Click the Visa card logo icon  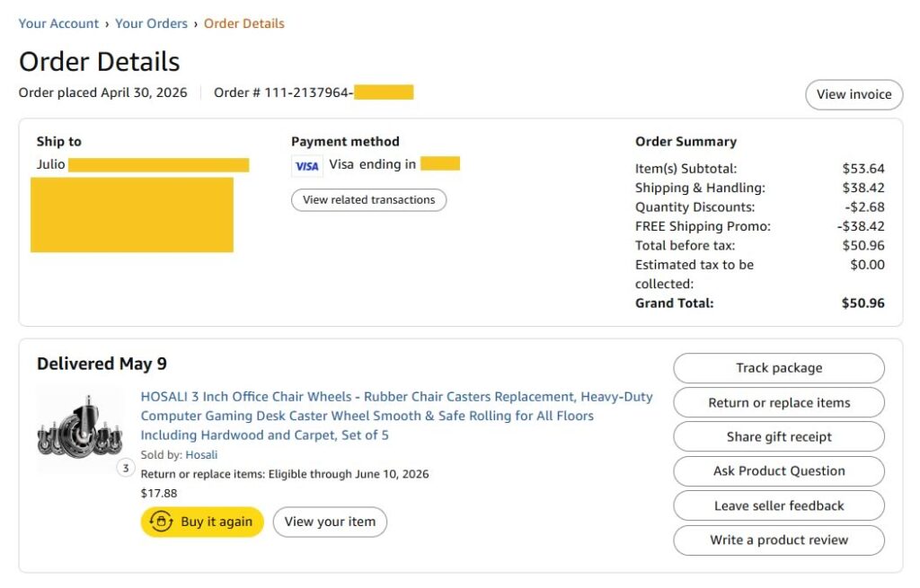(307, 166)
